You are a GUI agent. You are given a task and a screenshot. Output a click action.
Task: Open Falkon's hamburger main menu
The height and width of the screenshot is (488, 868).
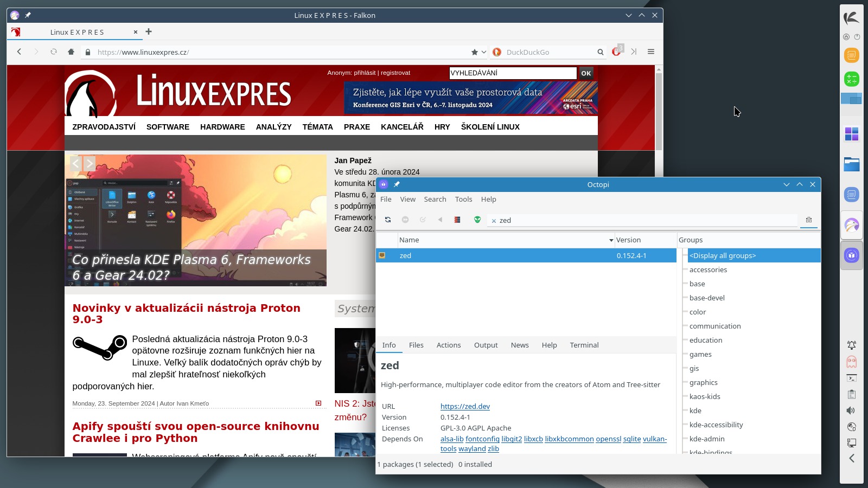[x=651, y=52]
